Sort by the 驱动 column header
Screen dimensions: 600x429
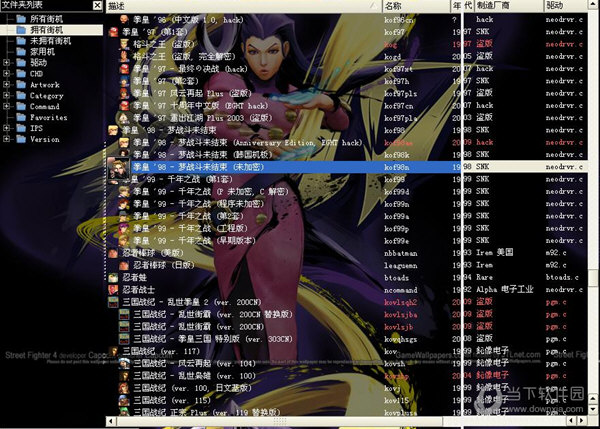pyautogui.click(x=565, y=6)
